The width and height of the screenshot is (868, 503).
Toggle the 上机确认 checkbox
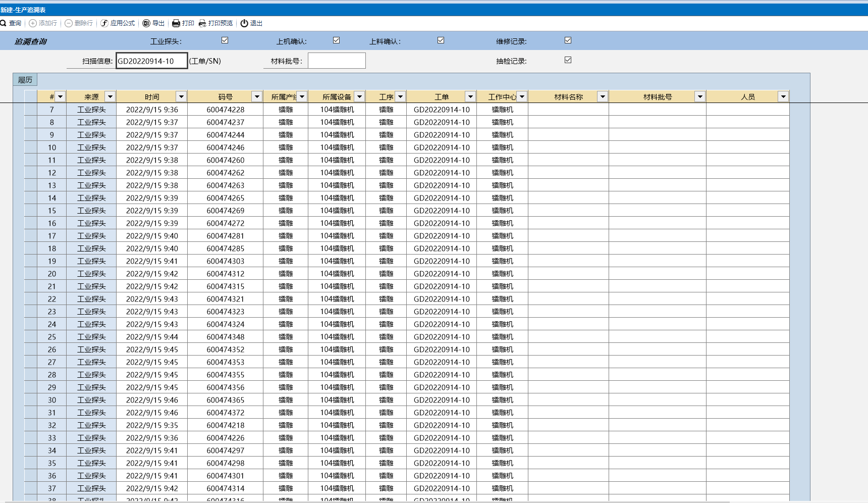(x=337, y=40)
